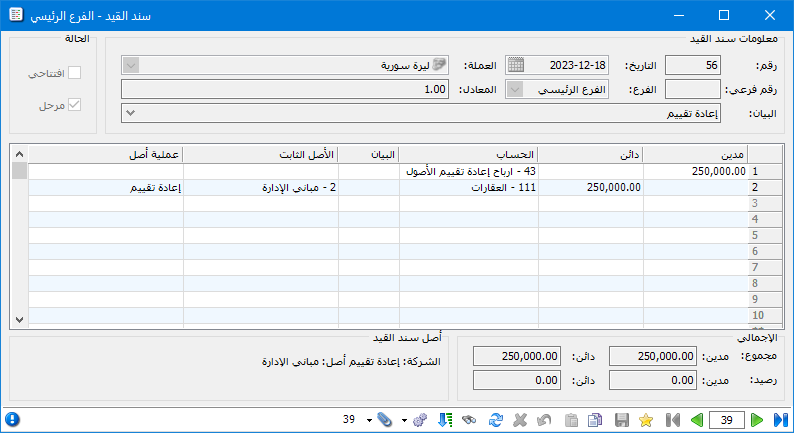Click the grid vertical scrollbar thumb
The width and height of the screenshot is (794, 433).
19,171
